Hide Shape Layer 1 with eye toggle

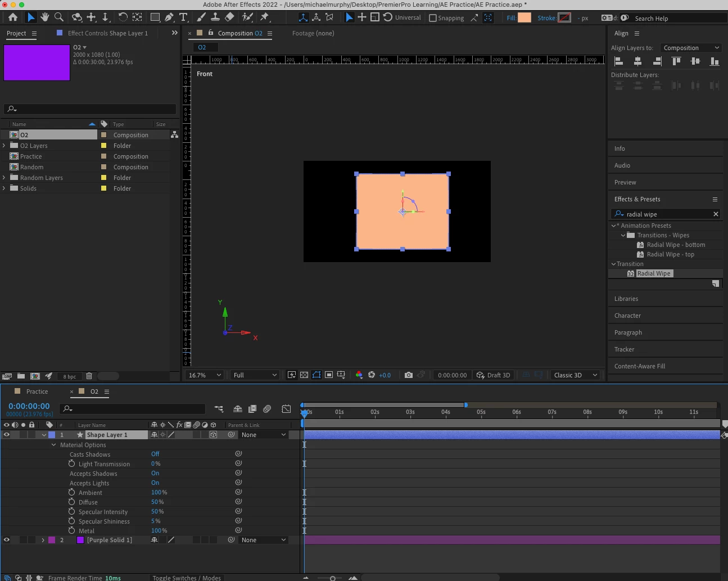tap(7, 435)
